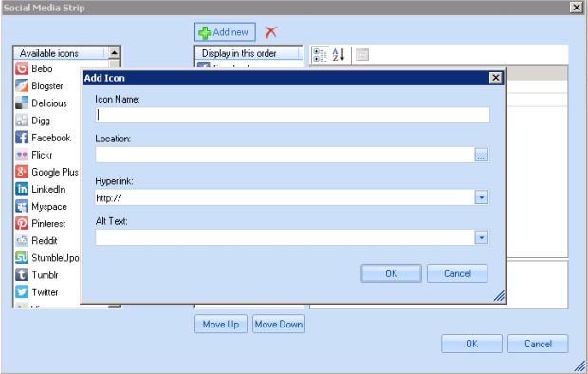Click the LinkedIn text label

48,189
